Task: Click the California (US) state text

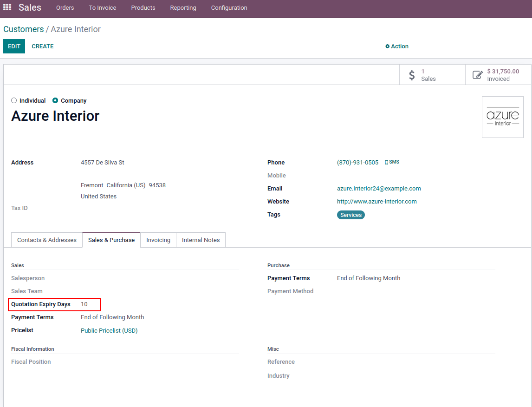Action: click(126, 185)
